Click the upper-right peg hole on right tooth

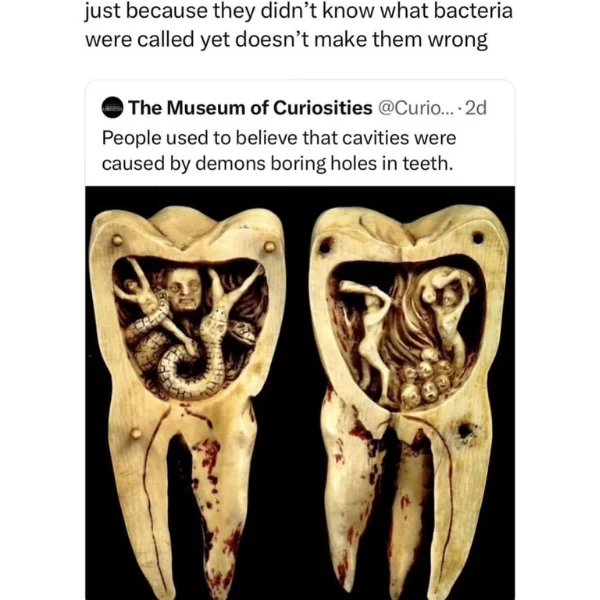[478, 238]
